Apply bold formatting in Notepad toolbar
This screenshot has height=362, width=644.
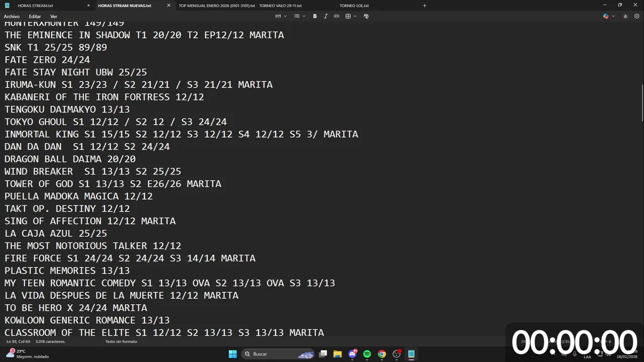point(315,16)
